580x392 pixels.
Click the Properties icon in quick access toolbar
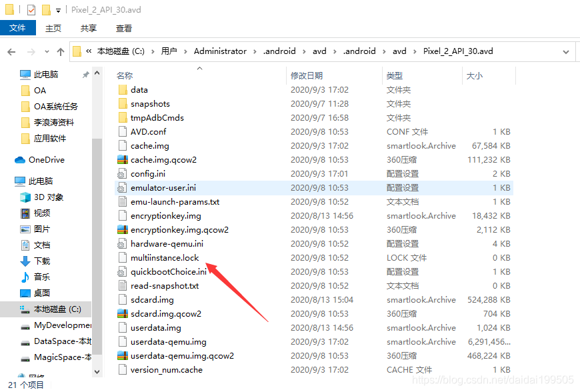[x=31, y=9]
